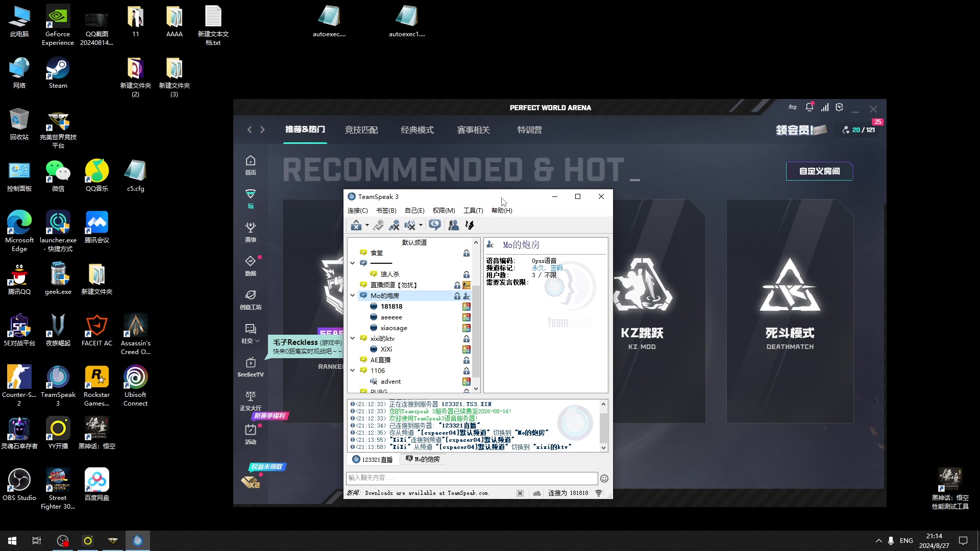The image size is (980, 551).
Task: Open the 帮助(H) help menu
Action: (502, 210)
